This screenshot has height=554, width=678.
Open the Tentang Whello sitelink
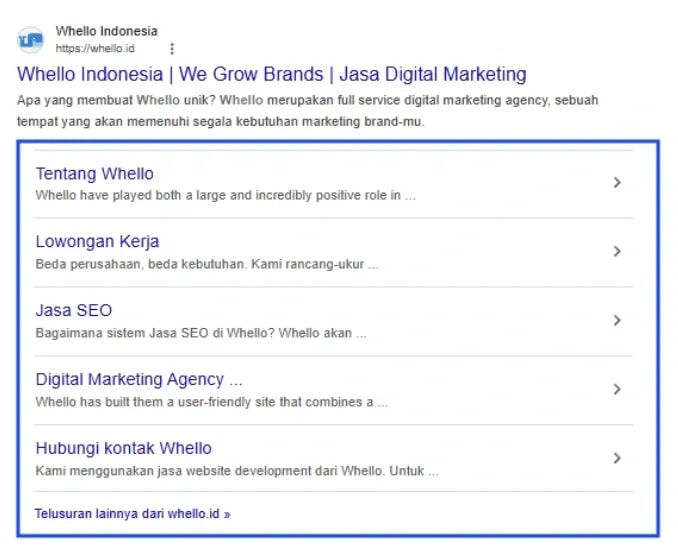pos(94,174)
